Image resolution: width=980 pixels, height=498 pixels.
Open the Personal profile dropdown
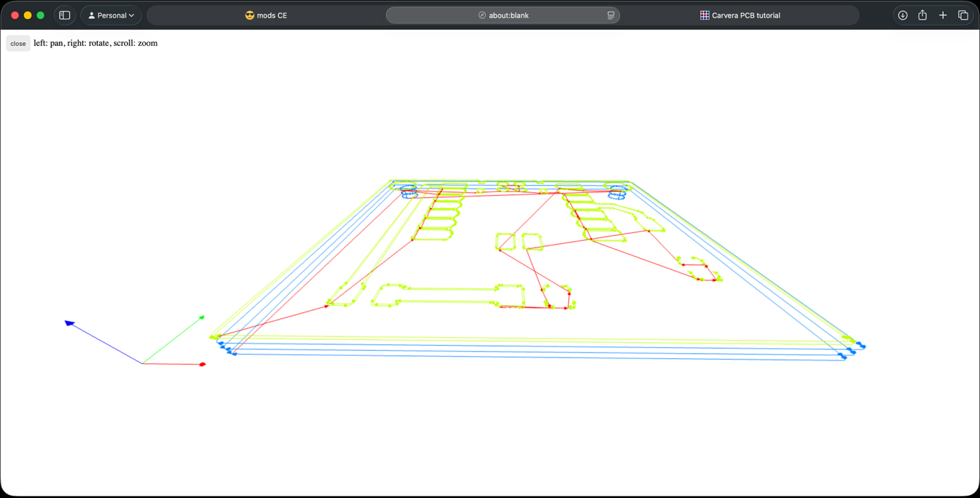[111, 15]
